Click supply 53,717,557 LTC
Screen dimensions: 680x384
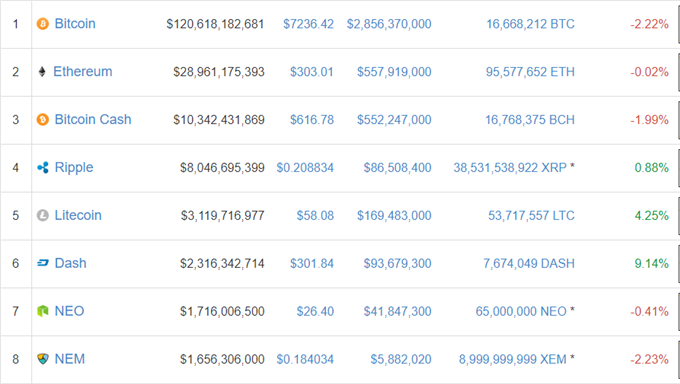[531, 216]
